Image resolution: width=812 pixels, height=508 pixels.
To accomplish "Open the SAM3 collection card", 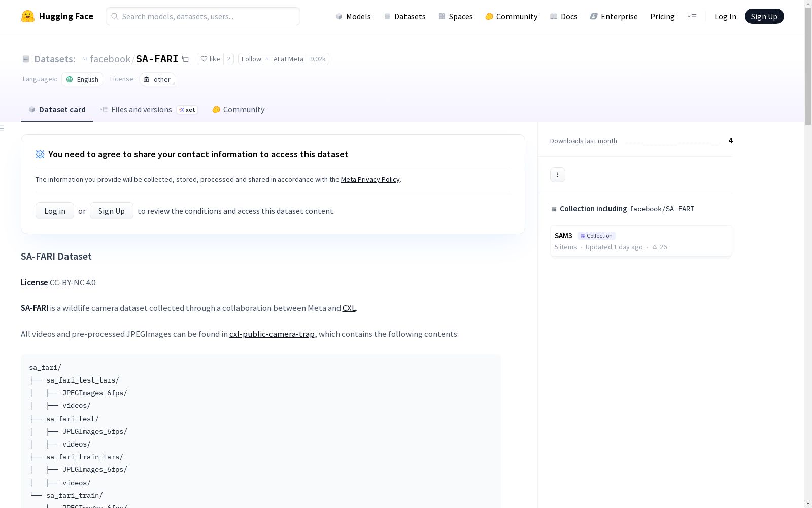I will (x=641, y=241).
